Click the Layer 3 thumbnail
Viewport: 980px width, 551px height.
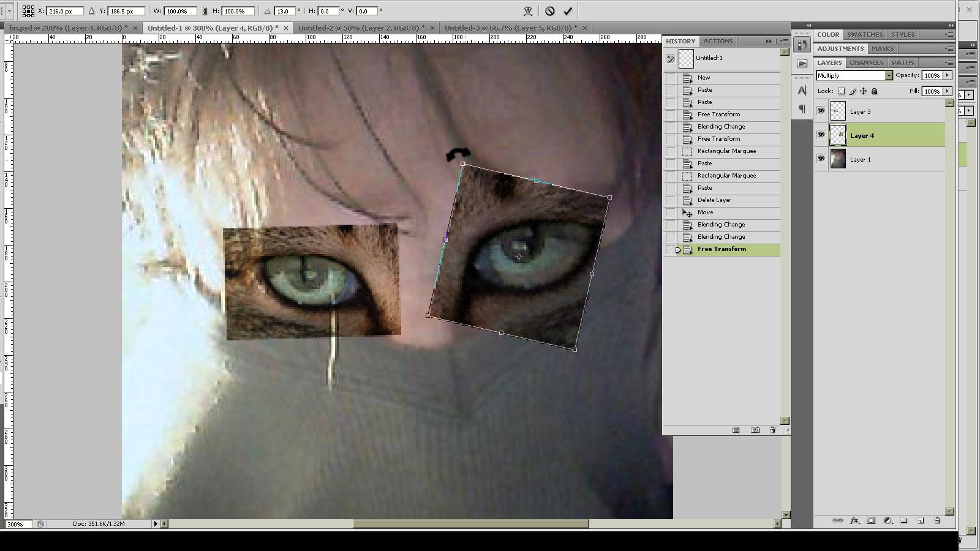point(838,111)
